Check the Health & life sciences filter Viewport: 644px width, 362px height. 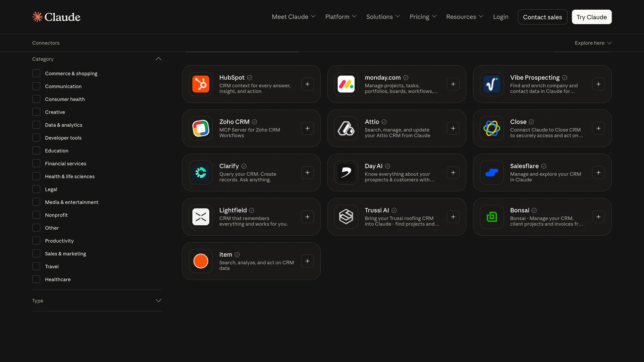tap(36, 176)
